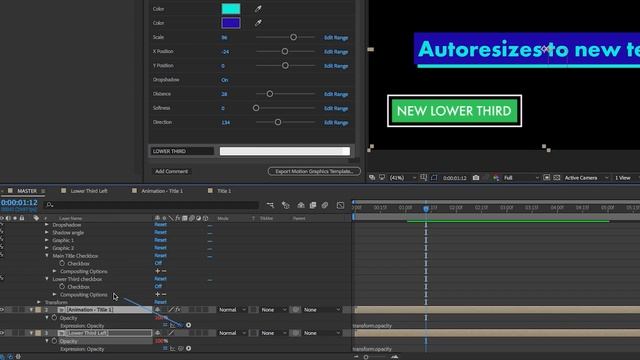
Task: Hide the Animation - Title 1 layer
Action: coord(2,310)
